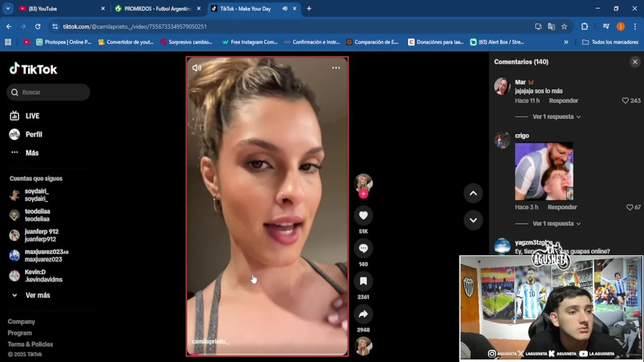Open the tab search dropdown
Image resolution: width=644 pixels, height=362 pixels.
click(8, 9)
